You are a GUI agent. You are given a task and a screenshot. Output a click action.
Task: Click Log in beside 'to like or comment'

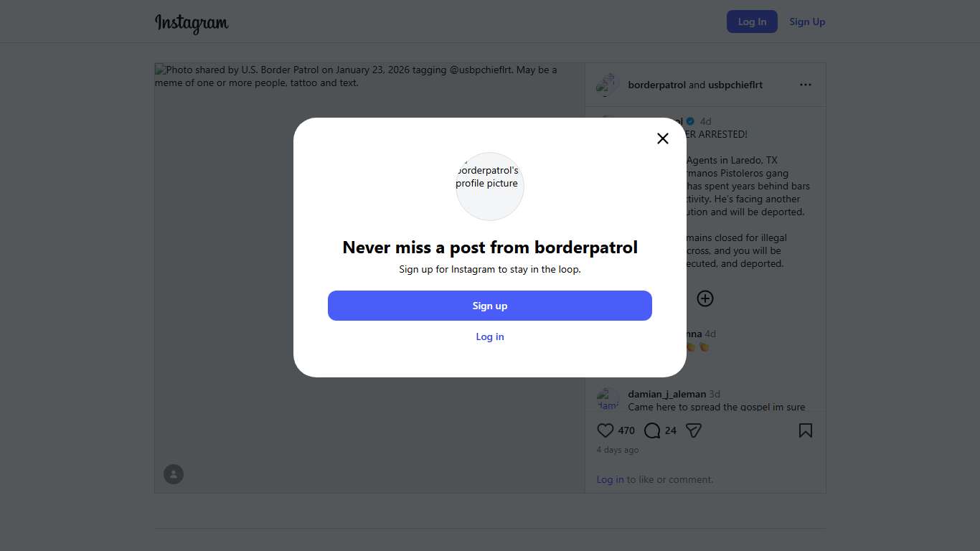pos(610,479)
